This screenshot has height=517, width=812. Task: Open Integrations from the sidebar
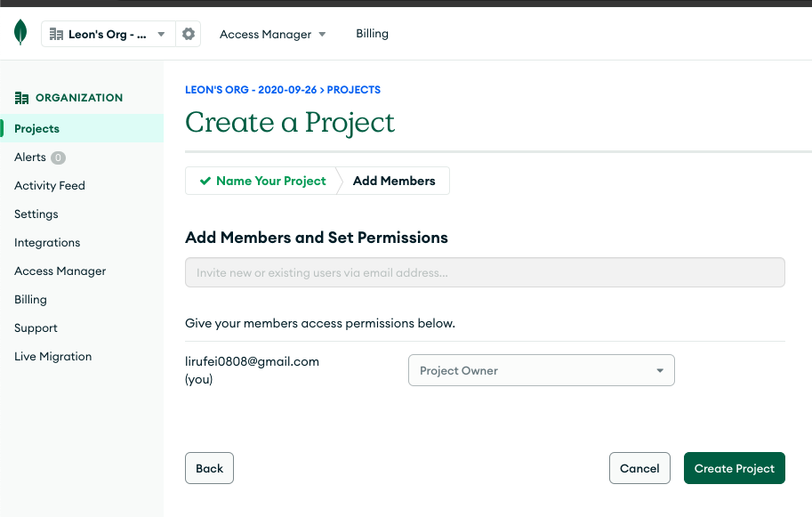(47, 243)
